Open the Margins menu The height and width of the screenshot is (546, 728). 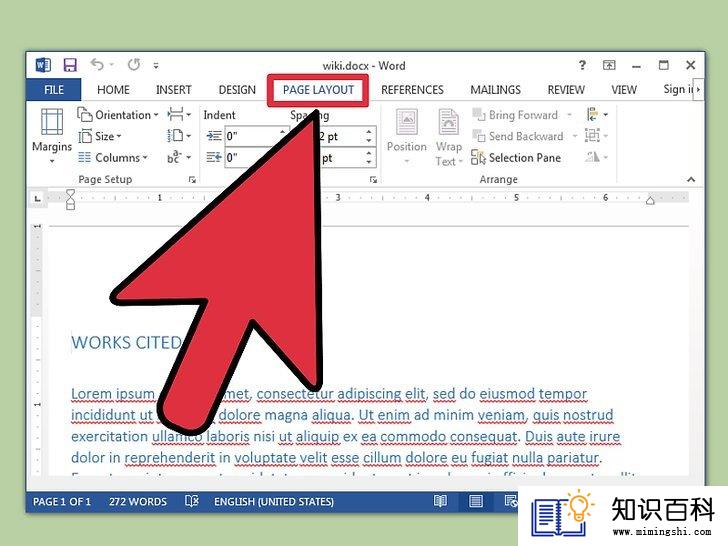click(x=52, y=135)
